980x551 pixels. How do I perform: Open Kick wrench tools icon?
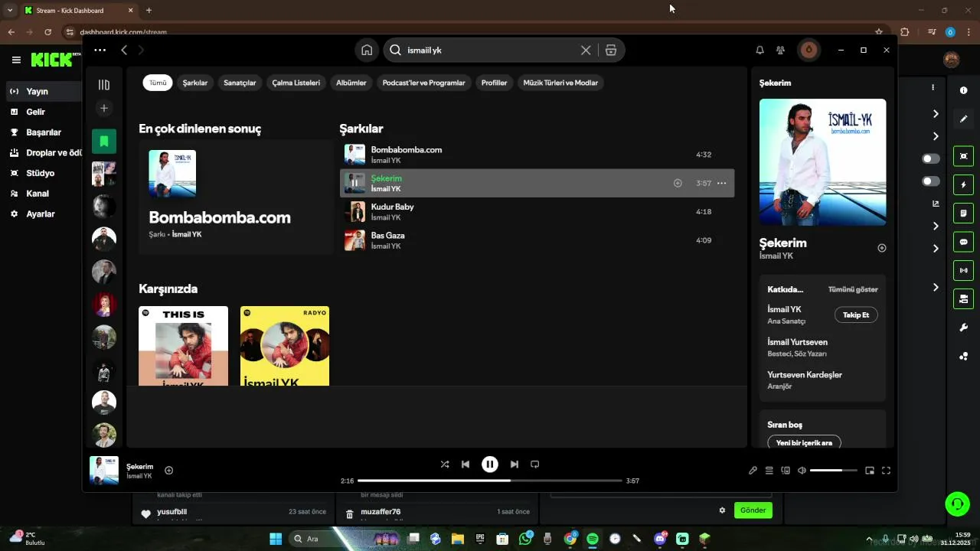pyautogui.click(x=963, y=328)
